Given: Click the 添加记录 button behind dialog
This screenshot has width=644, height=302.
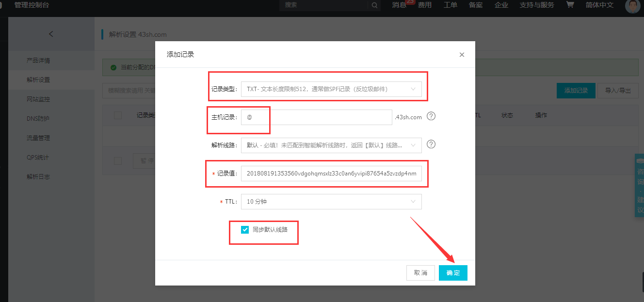Looking at the screenshot, I should (576, 91).
